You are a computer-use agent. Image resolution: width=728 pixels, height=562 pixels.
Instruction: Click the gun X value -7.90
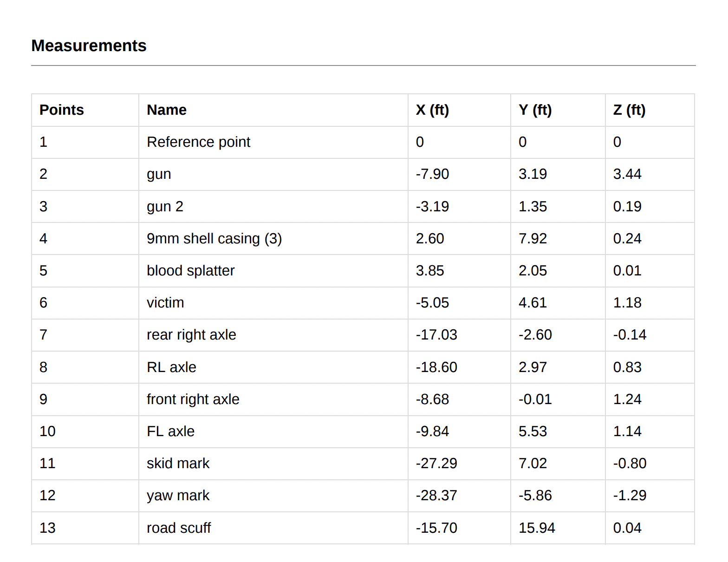[432, 174]
